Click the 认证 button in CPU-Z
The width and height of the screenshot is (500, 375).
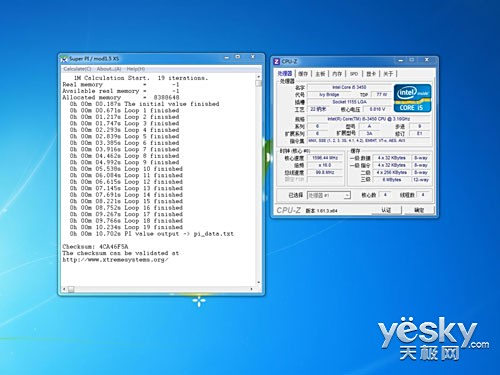[x=386, y=210]
